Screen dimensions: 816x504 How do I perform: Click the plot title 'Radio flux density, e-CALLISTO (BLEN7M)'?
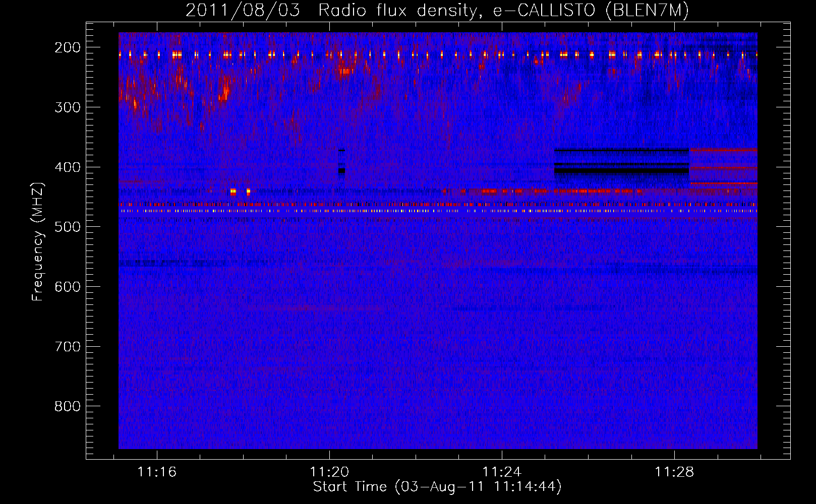pyautogui.click(x=503, y=10)
